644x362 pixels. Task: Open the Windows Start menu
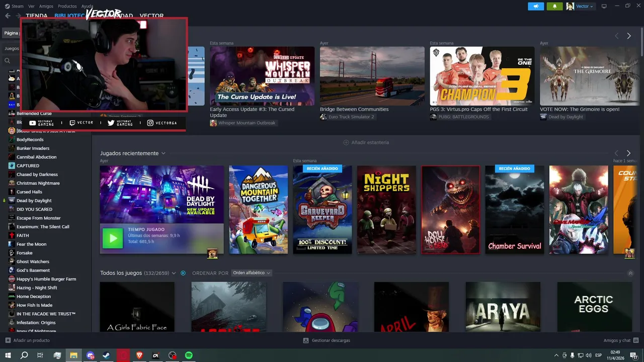(8, 355)
